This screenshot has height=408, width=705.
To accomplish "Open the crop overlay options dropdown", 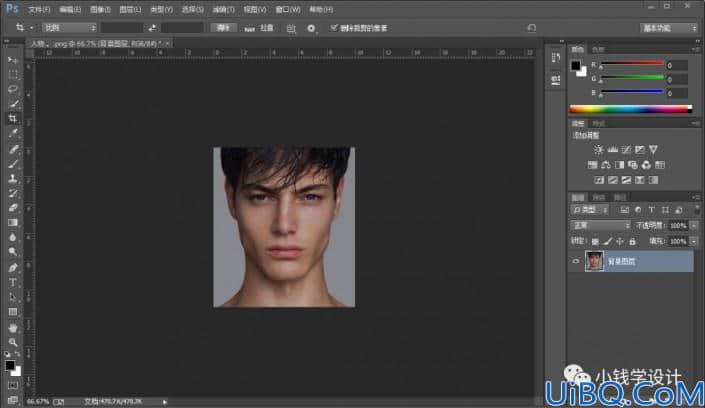I will coord(291,28).
